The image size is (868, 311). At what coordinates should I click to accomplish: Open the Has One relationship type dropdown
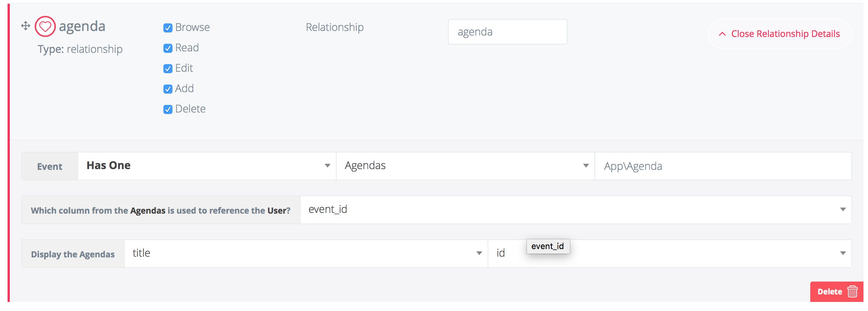coord(206,165)
